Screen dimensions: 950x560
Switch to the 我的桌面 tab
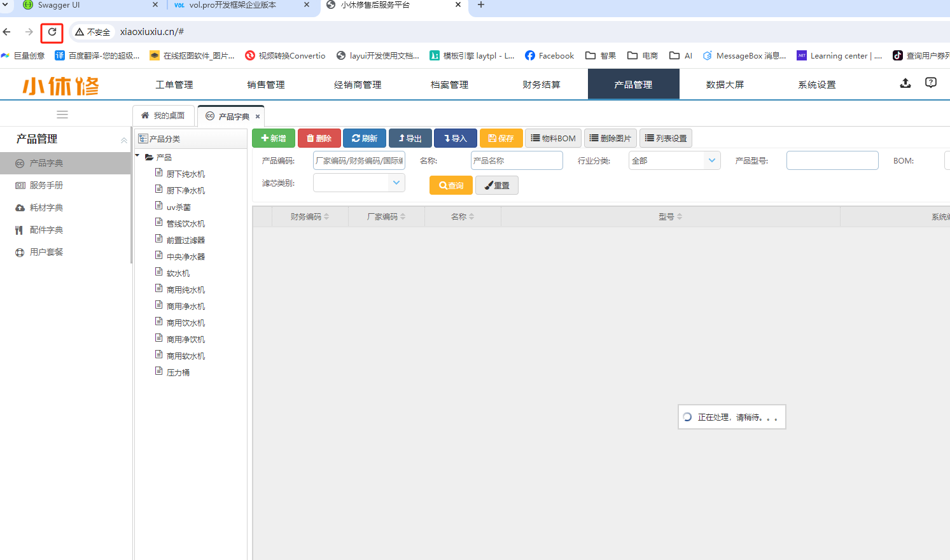pyautogui.click(x=164, y=116)
